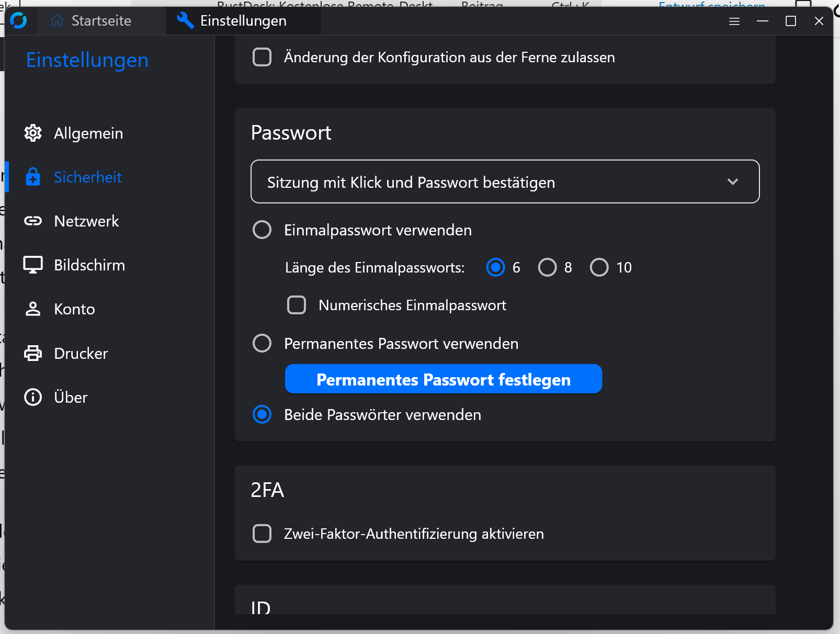The height and width of the screenshot is (634, 840).
Task: Click the monitor icon for Bildschirm
Action: [33, 265]
